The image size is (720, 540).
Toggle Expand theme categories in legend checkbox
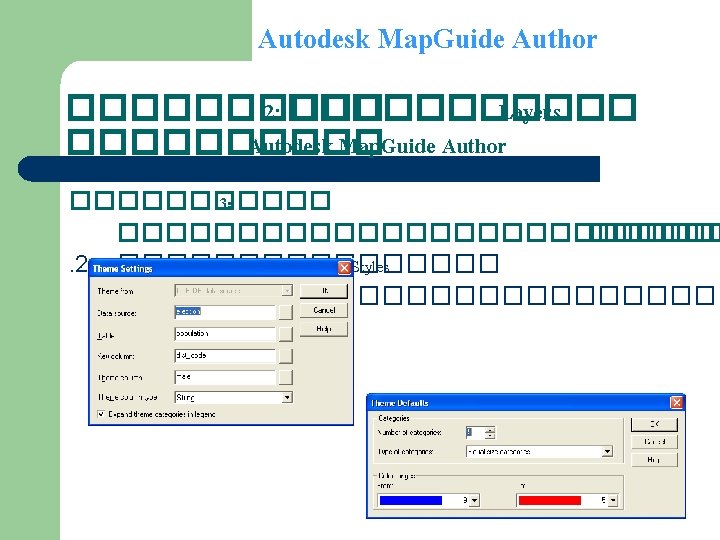[101, 414]
